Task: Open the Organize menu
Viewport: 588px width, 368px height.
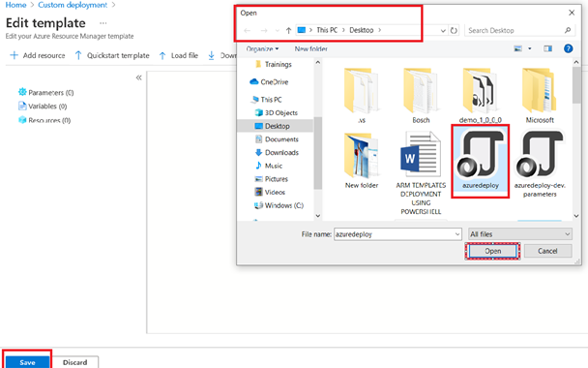Action: click(x=262, y=48)
